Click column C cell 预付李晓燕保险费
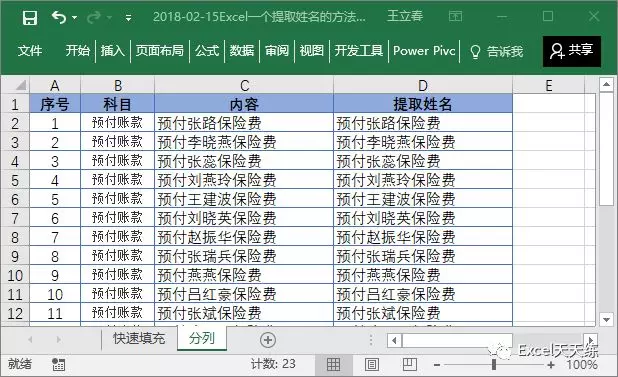The width and height of the screenshot is (618, 377). 244,142
